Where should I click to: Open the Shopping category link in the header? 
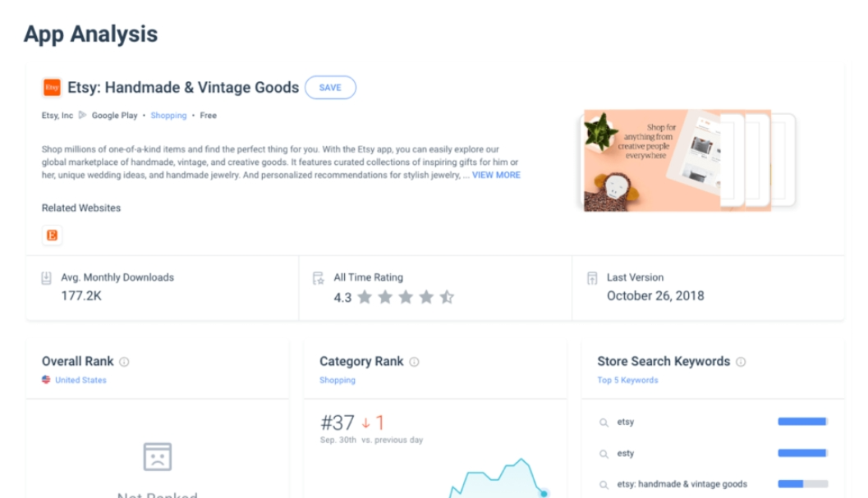click(168, 116)
